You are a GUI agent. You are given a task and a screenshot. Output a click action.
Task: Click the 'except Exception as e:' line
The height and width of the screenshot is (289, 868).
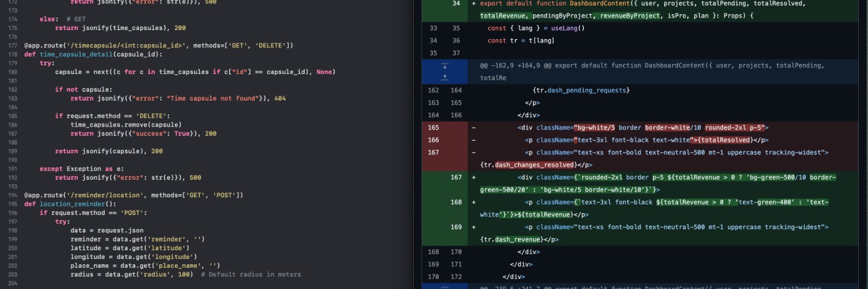(x=82, y=169)
